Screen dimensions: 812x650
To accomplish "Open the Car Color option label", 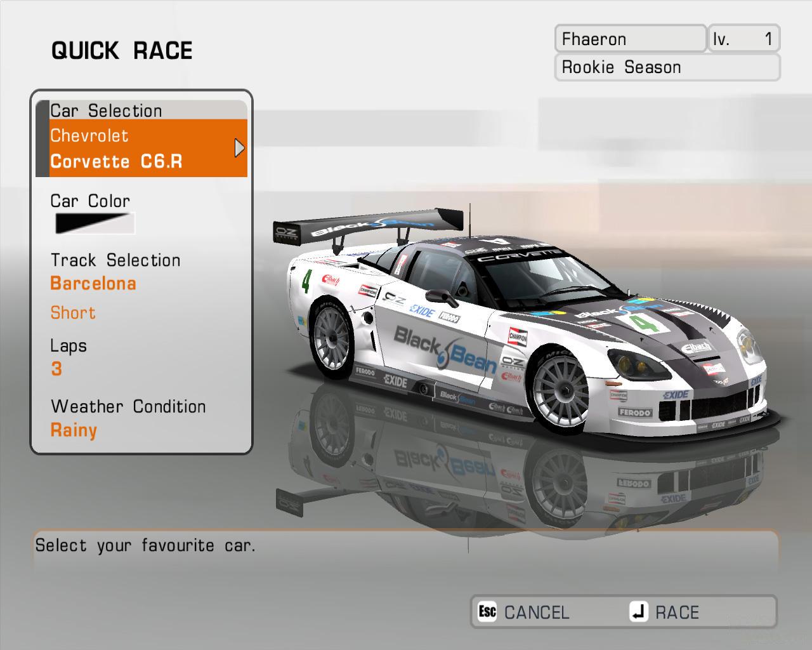I will click(x=90, y=201).
